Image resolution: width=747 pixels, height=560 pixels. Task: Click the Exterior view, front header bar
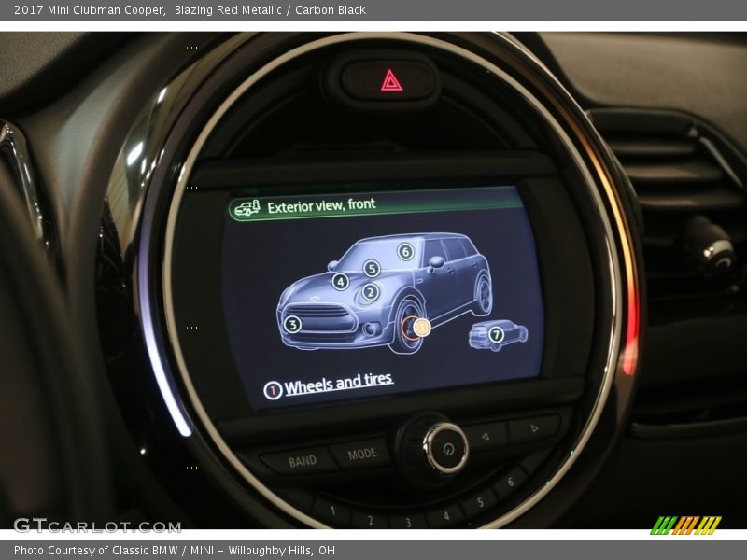click(x=373, y=205)
